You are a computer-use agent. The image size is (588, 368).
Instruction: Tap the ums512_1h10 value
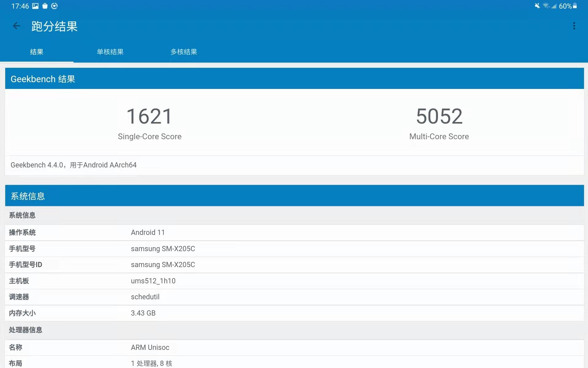[153, 281]
